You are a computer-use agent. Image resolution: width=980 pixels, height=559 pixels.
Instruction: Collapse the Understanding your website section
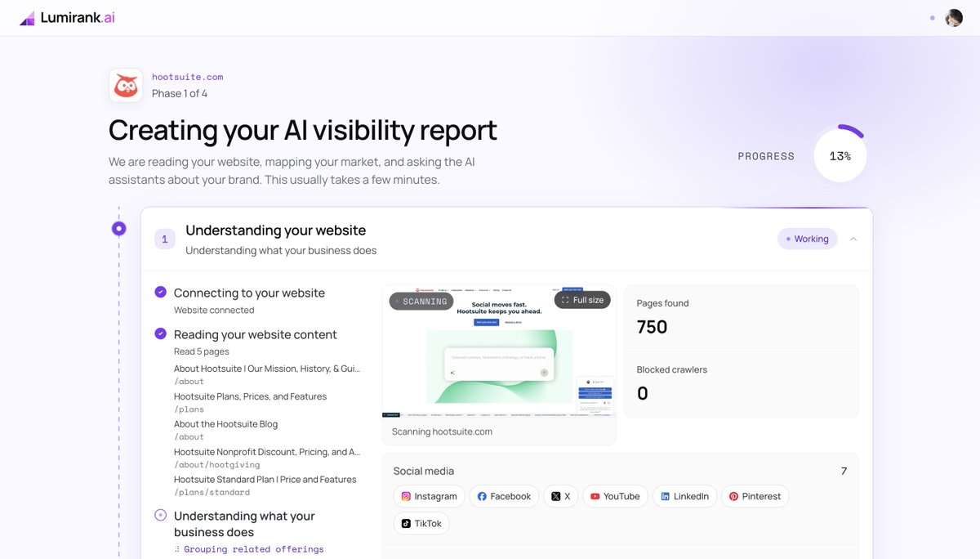pyautogui.click(x=853, y=239)
